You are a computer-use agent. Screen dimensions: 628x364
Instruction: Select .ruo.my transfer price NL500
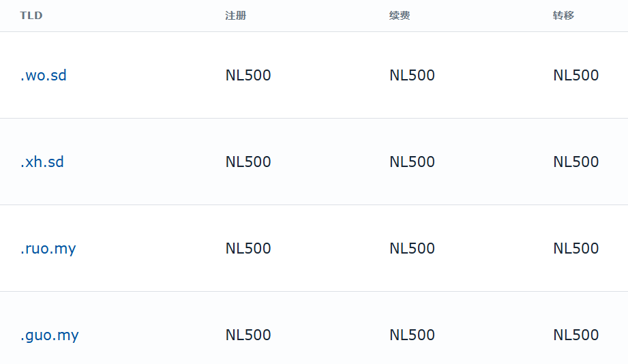pyautogui.click(x=576, y=248)
